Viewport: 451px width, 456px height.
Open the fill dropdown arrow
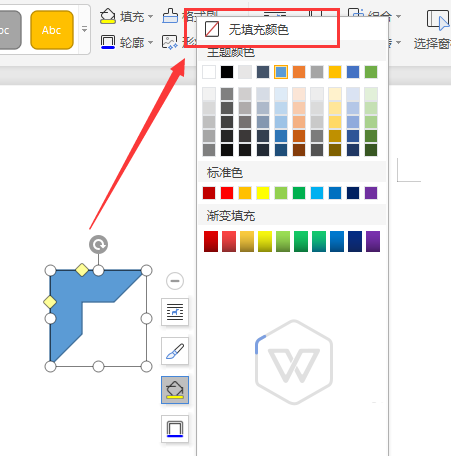click(x=150, y=16)
